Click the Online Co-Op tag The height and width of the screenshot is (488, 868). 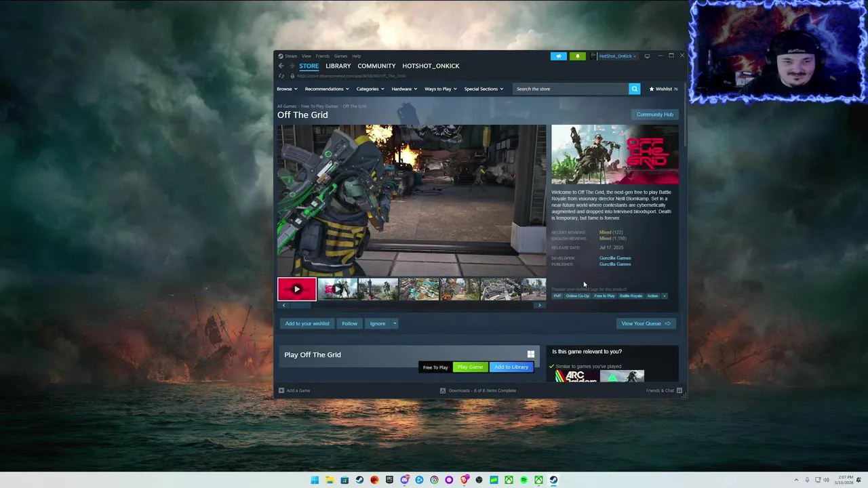click(x=578, y=296)
